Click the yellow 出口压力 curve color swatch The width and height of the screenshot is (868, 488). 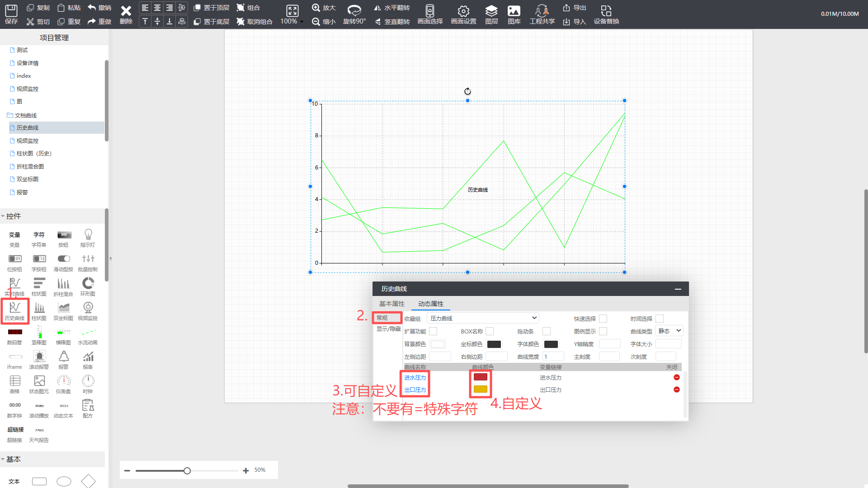[x=480, y=389]
